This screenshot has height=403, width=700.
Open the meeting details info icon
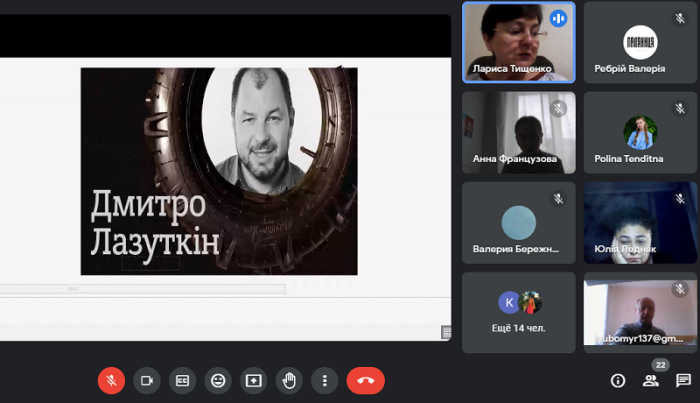click(x=618, y=380)
